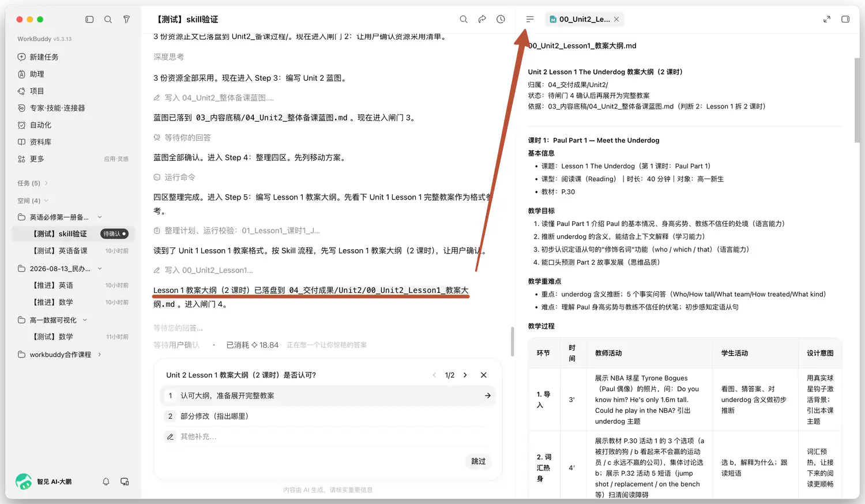Viewport: 865px width, 504px height.
Task: Search within the chat conversation
Action: click(464, 20)
